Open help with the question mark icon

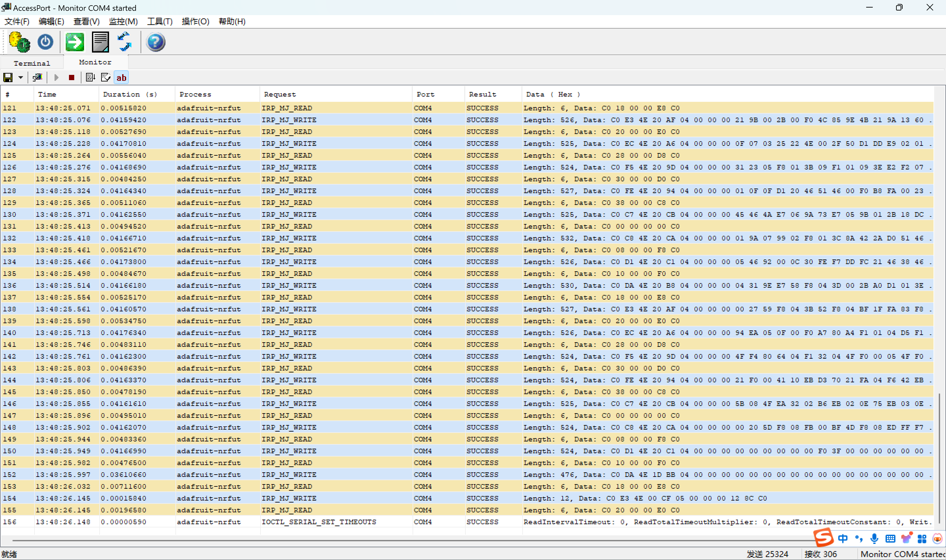coord(155,42)
